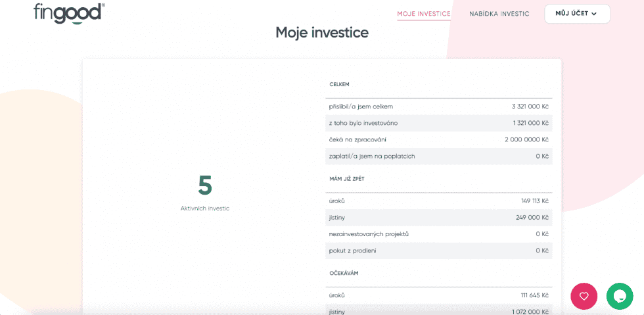Click the 'zaplatil/a jsem na poplatcích' row
Screen dimensions: 644x315
(x=438, y=156)
